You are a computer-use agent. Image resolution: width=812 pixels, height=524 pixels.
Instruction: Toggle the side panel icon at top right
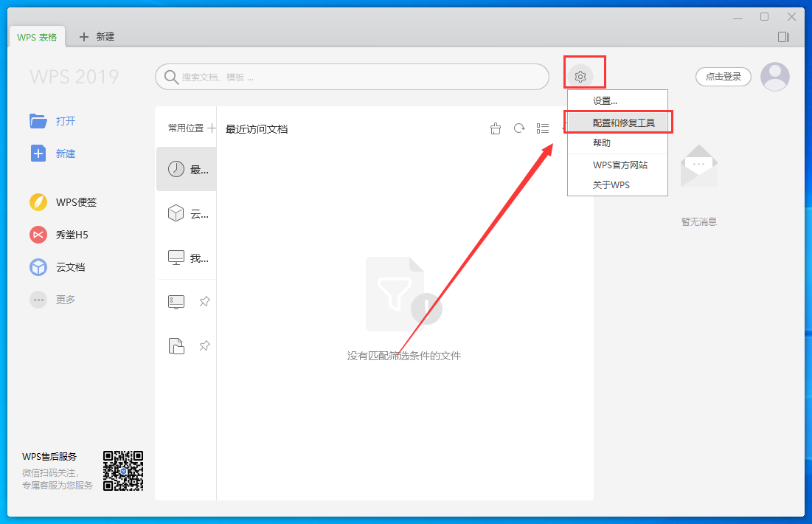[783, 37]
